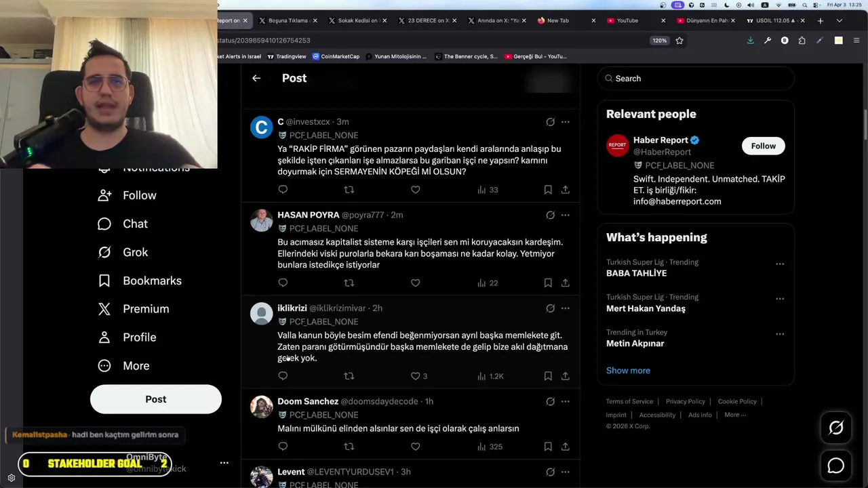
Task: Repost investxcx's post
Action: (x=349, y=190)
